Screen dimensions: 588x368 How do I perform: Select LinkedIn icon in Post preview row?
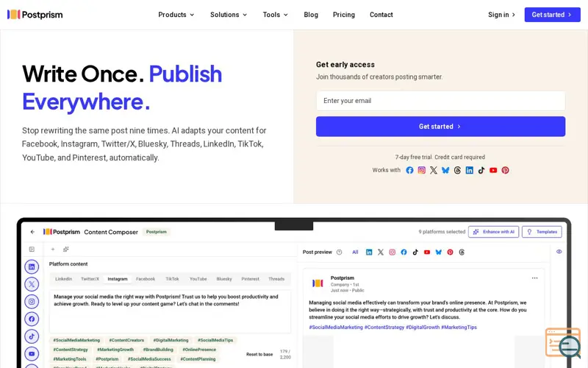369,252
